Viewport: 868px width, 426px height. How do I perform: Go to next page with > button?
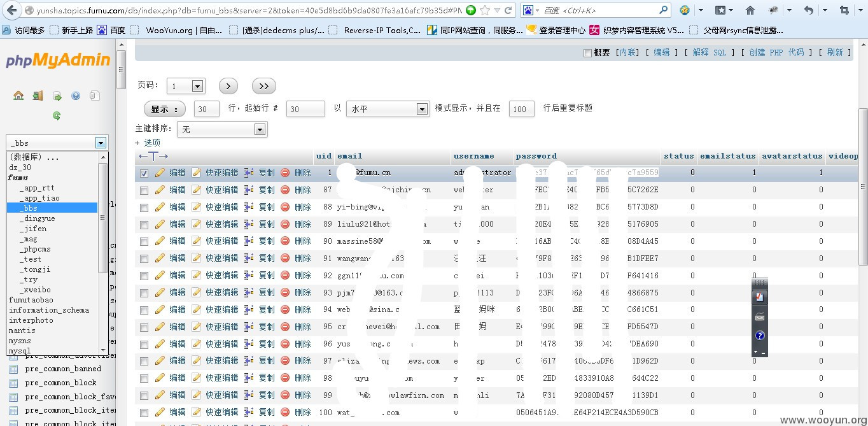click(x=228, y=86)
